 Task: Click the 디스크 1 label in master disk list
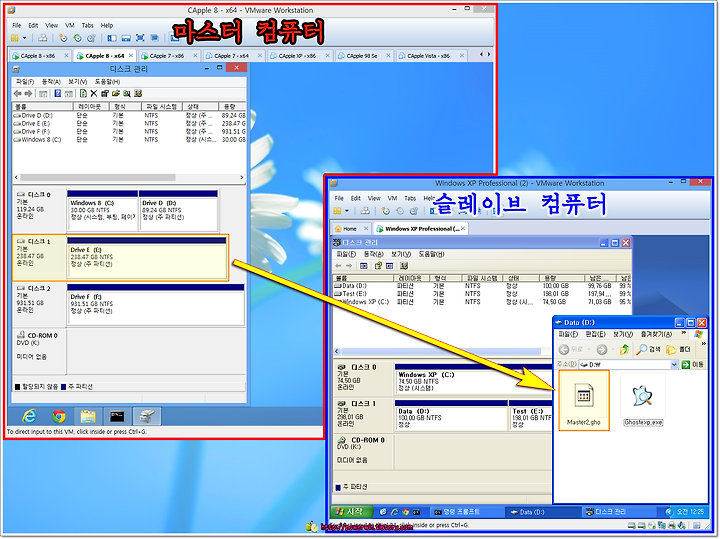point(39,241)
